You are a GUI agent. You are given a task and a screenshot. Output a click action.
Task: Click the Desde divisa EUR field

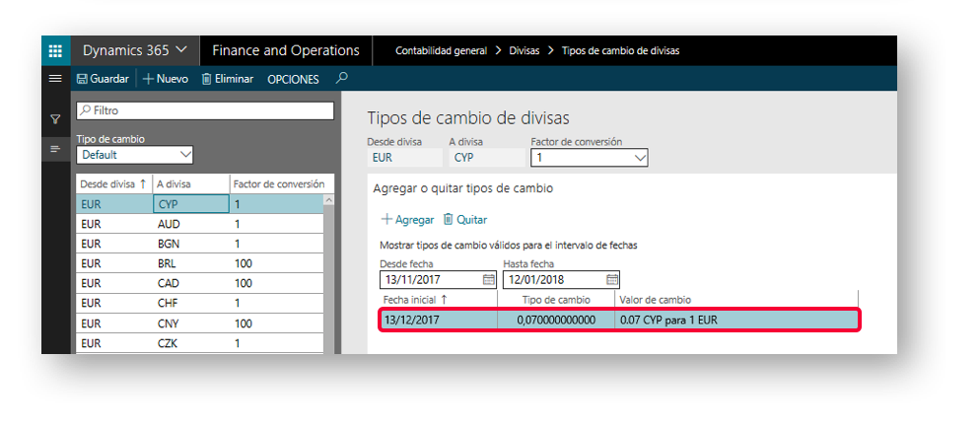pos(404,158)
